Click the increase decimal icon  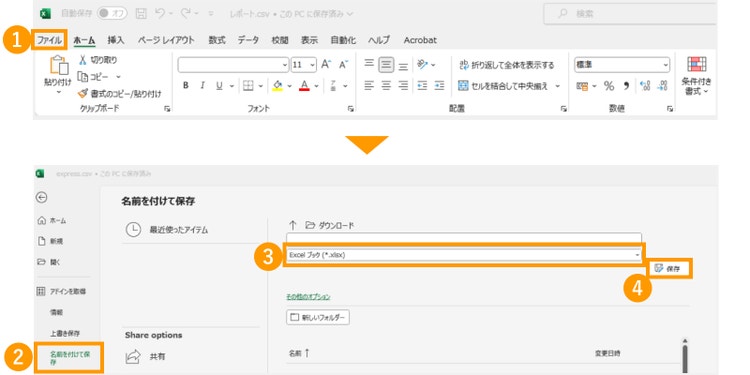pos(645,86)
